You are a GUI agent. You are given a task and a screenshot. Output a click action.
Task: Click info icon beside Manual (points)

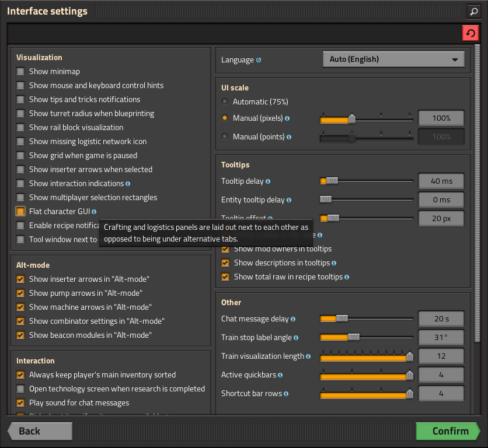pos(289,137)
